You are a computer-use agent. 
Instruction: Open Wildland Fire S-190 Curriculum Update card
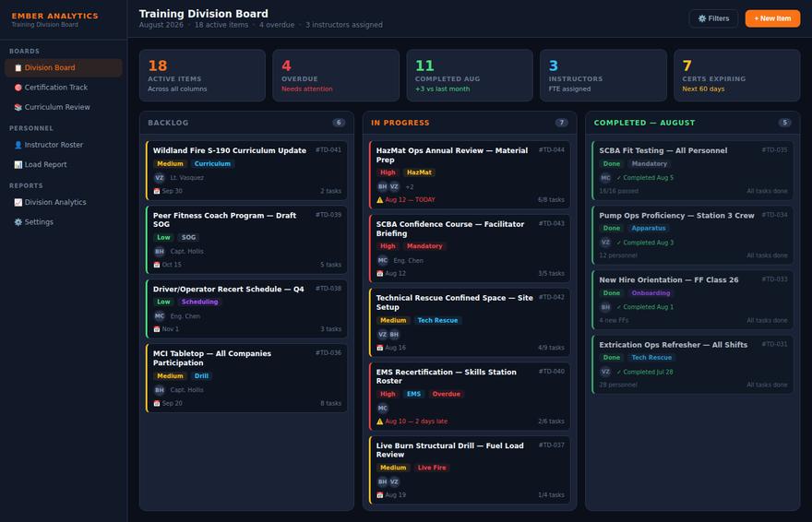coord(246,171)
